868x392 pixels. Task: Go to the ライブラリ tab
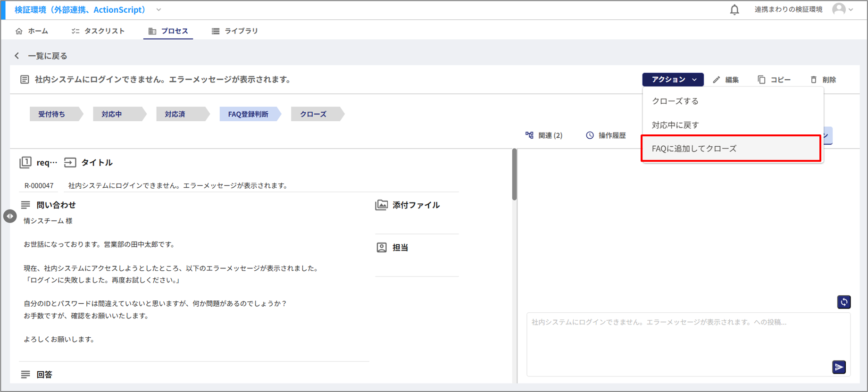(x=235, y=31)
